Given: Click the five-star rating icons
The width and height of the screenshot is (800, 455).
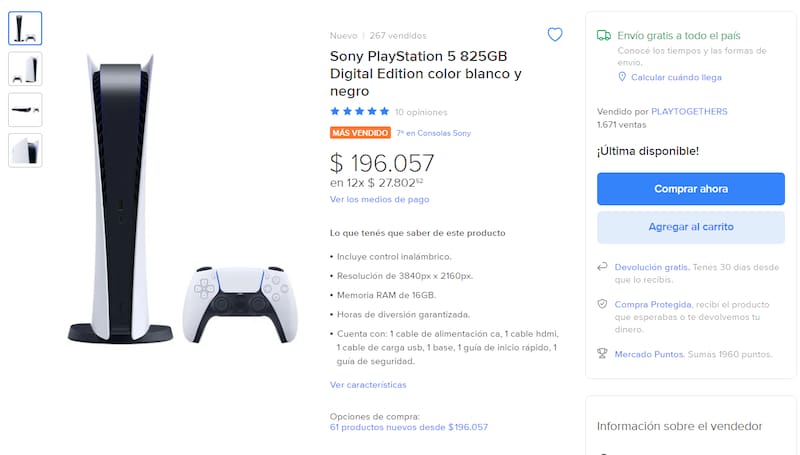Looking at the screenshot, I should coord(360,112).
